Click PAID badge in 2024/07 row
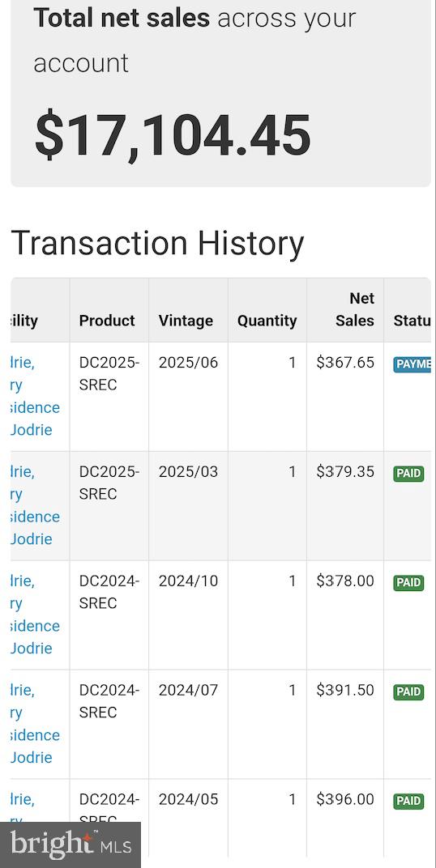The width and height of the screenshot is (436, 868). click(409, 691)
